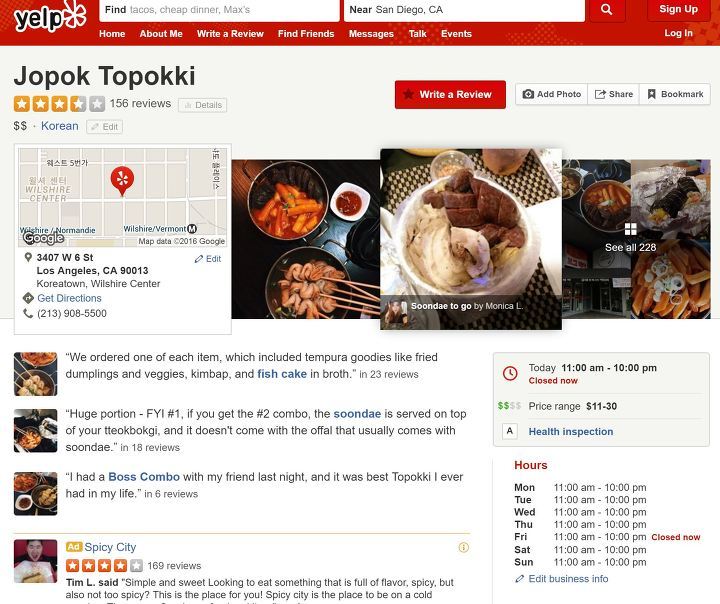Click the Add Photo button

tap(551, 94)
